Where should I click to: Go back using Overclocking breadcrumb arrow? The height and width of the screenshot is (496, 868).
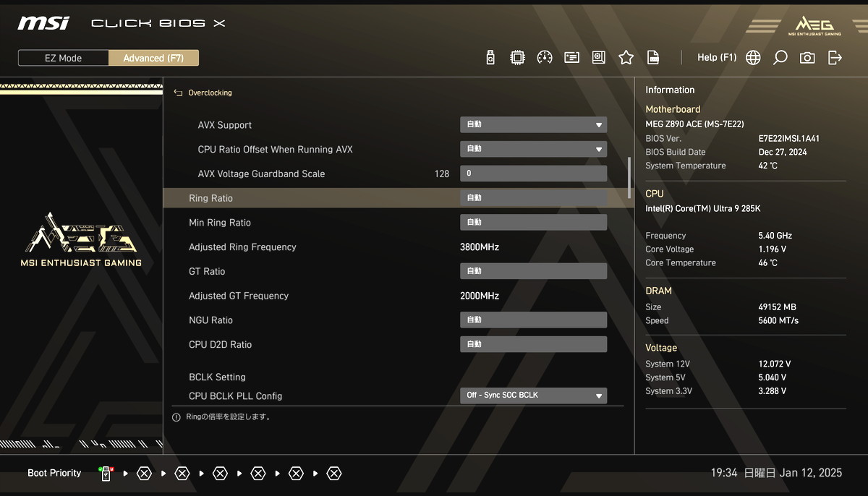[178, 93]
